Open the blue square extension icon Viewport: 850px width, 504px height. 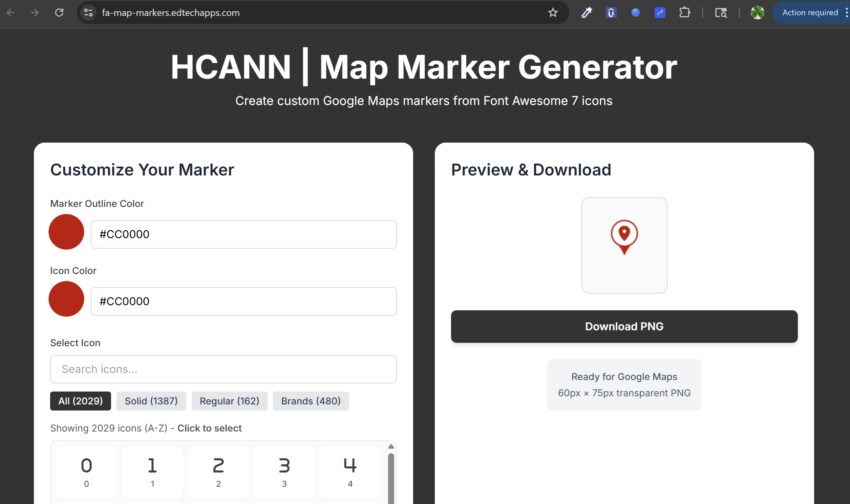[x=660, y=12]
